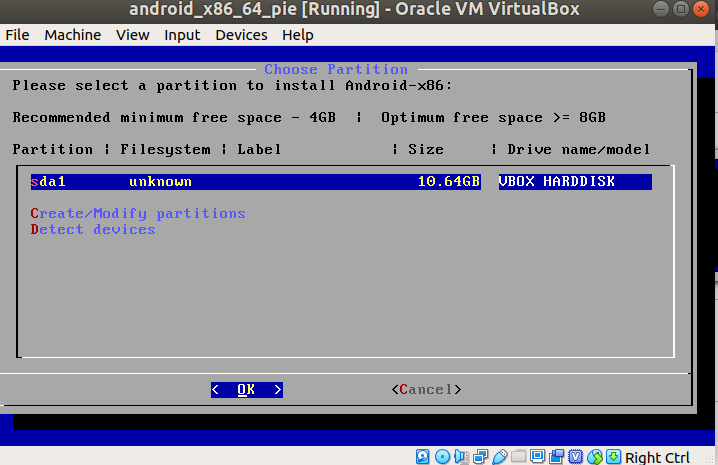The width and height of the screenshot is (718, 465).
Task: Click the Size column header
Action: 426,149
